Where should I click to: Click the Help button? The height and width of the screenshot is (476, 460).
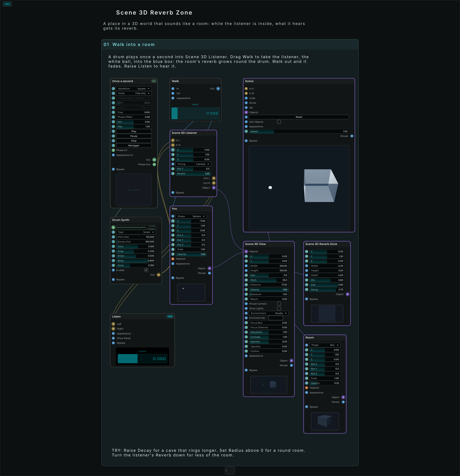click(x=7, y=4)
